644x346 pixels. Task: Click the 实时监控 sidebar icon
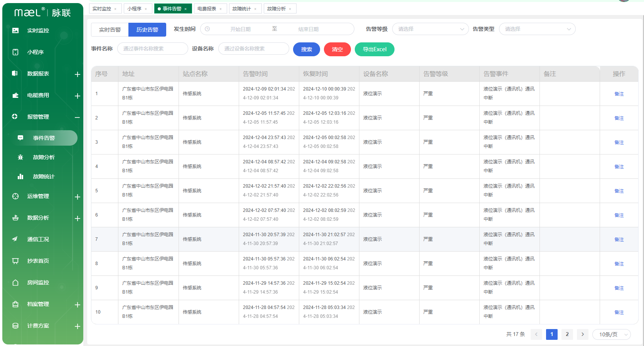tap(15, 30)
